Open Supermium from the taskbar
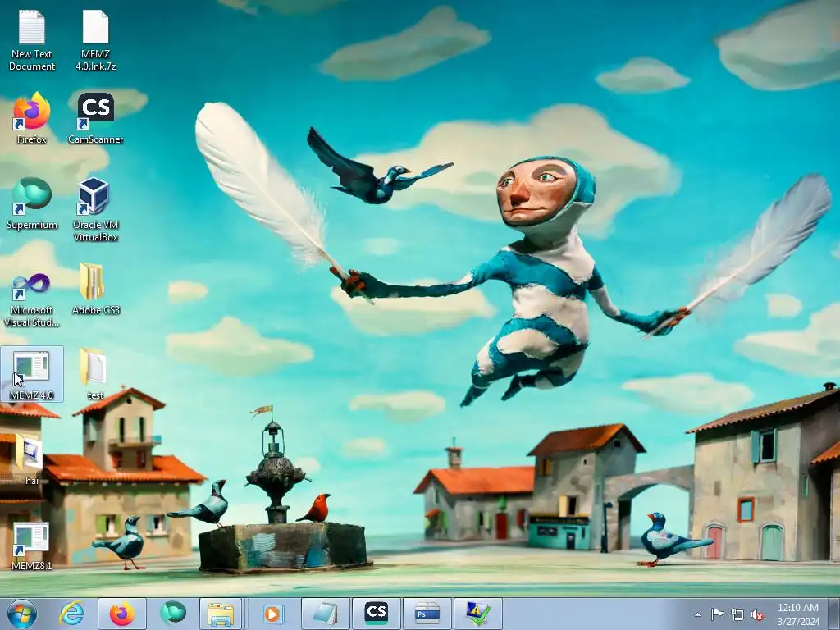This screenshot has height=630, width=840. 172,614
